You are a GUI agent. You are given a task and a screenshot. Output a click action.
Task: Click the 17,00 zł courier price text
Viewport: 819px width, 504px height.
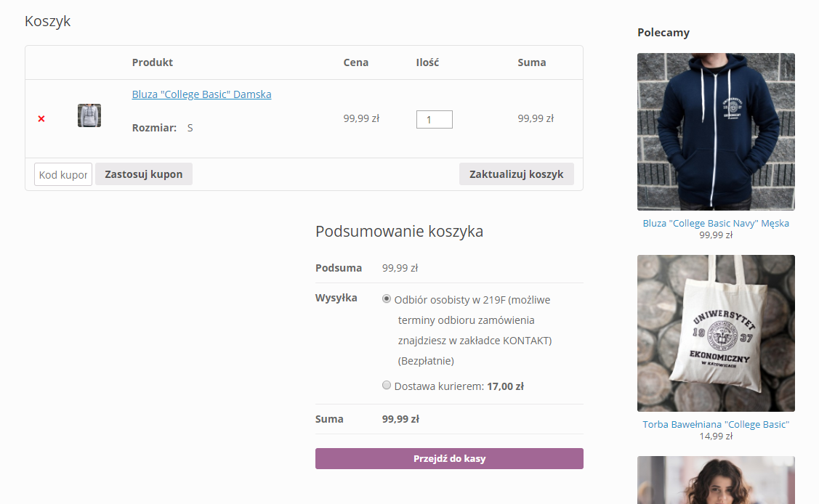click(x=505, y=386)
